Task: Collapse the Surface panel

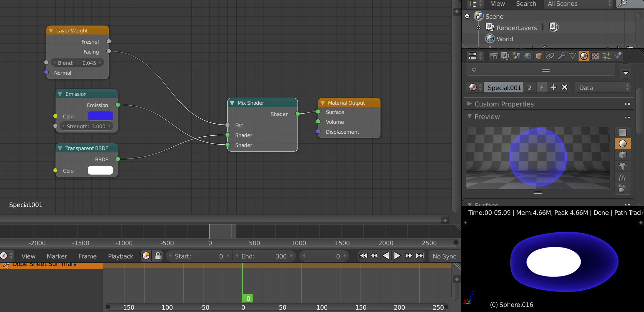Action: point(470,205)
